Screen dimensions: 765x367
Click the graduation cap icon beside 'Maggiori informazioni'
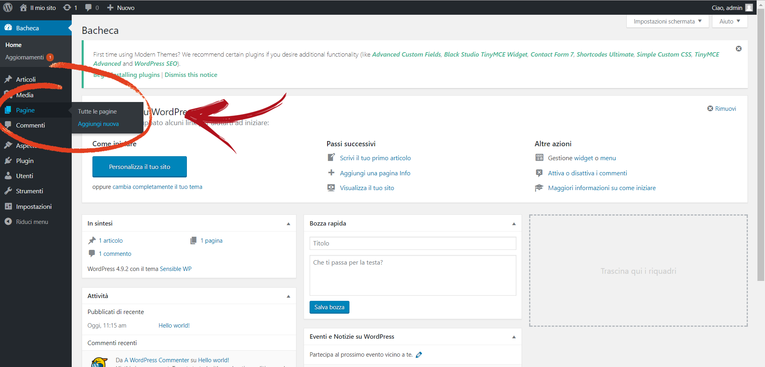(x=539, y=187)
